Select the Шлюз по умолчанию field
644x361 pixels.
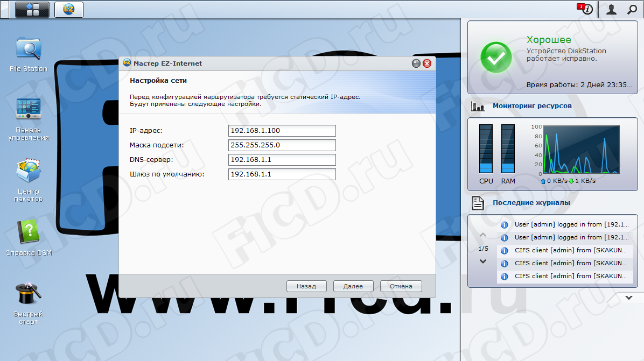pos(282,174)
